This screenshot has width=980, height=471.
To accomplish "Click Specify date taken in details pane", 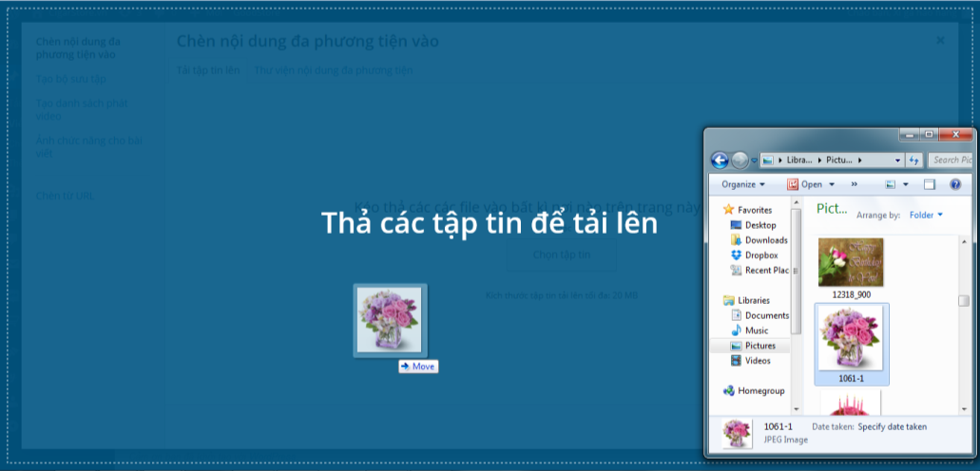I will tap(892, 426).
